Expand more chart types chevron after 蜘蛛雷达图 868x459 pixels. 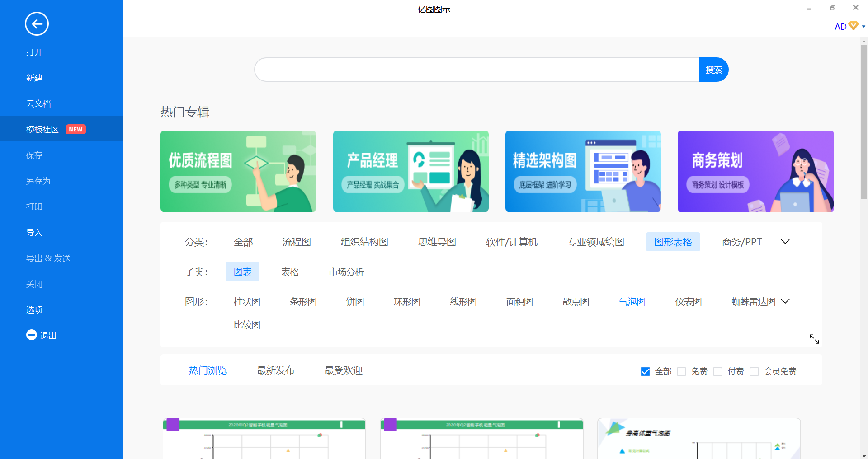[785, 301]
